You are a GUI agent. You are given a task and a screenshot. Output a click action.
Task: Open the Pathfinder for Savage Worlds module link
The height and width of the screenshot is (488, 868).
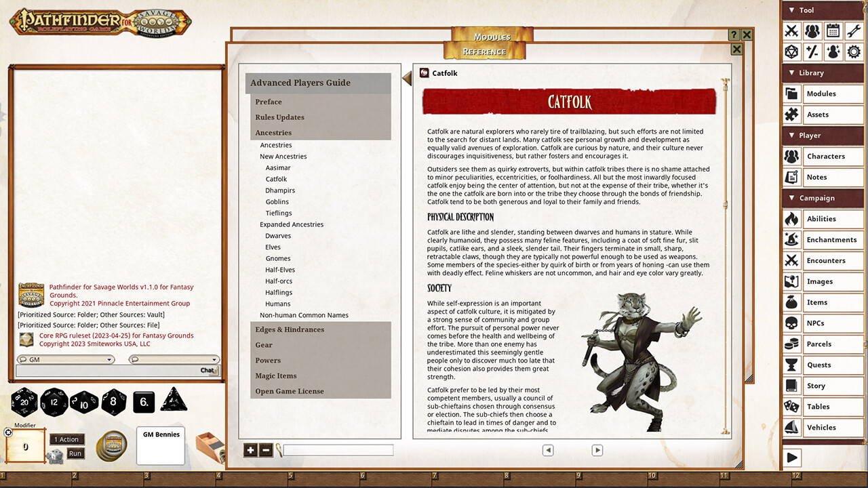(x=114, y=290)
